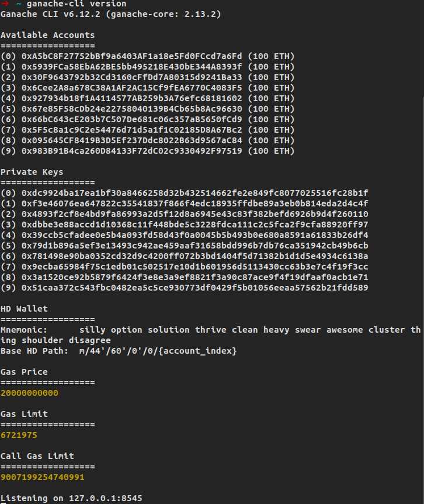
Task: Select account (9) address 0x983B91B4ca260D84133F72dC02c9330492F97519
Action: pyautogui.click(x=131, y=151)
